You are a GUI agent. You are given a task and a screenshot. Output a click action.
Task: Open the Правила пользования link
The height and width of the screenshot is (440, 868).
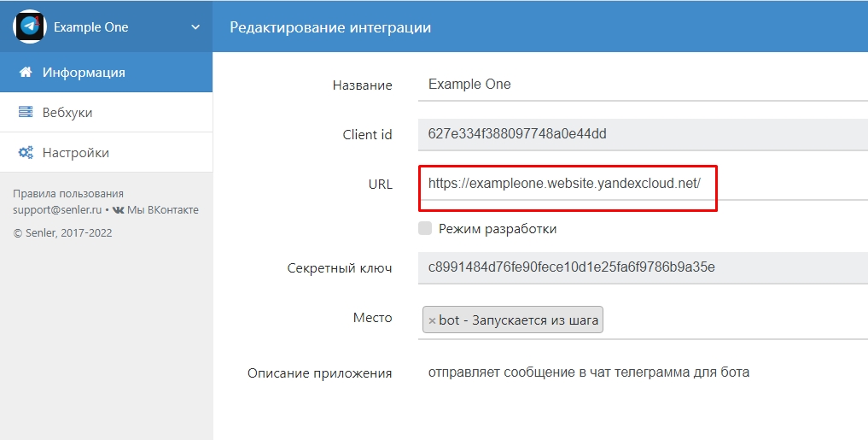pos(68,194)
